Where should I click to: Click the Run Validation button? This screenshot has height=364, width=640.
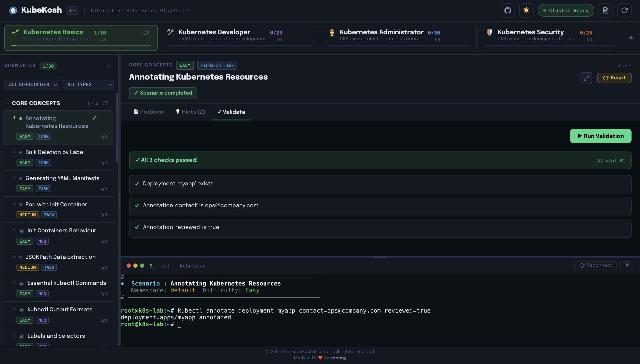(600, 136)
